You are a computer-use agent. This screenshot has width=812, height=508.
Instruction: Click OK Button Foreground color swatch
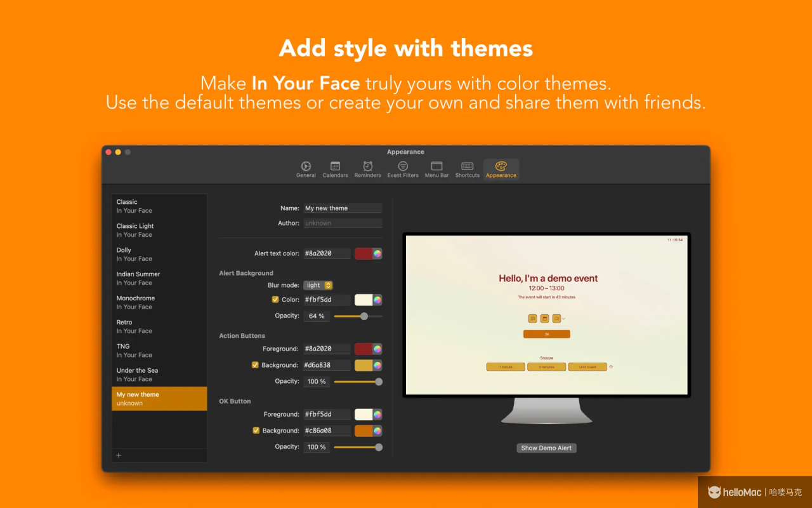point(363,414)
